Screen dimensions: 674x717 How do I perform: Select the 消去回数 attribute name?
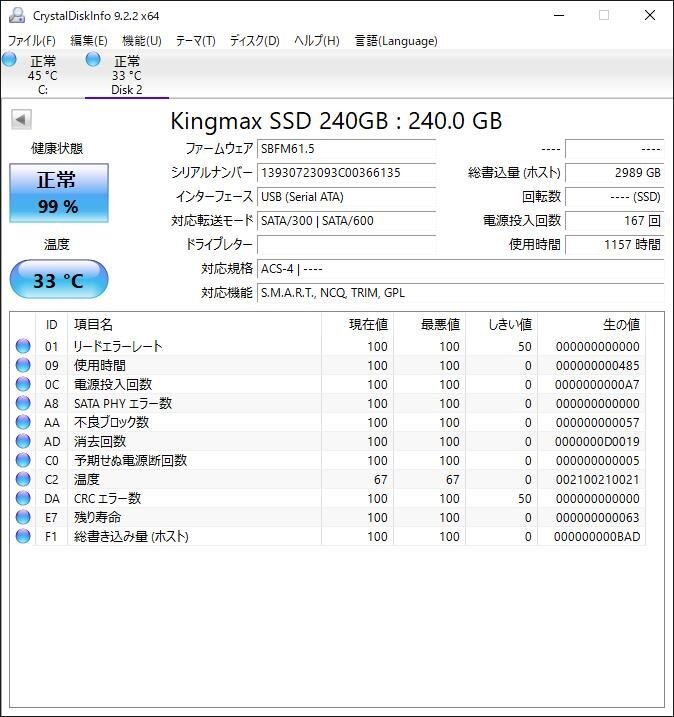pyautogui.click(x=100, y=441)
